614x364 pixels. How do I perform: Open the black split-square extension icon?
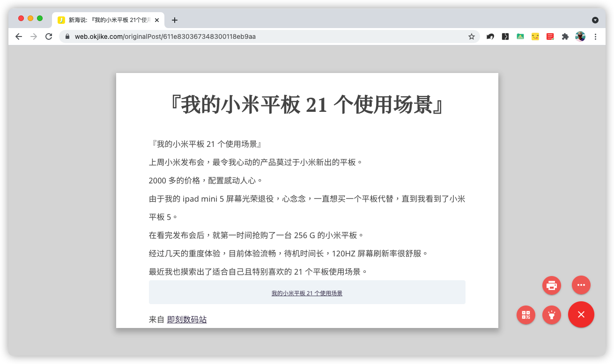click(x=505, y=36)
